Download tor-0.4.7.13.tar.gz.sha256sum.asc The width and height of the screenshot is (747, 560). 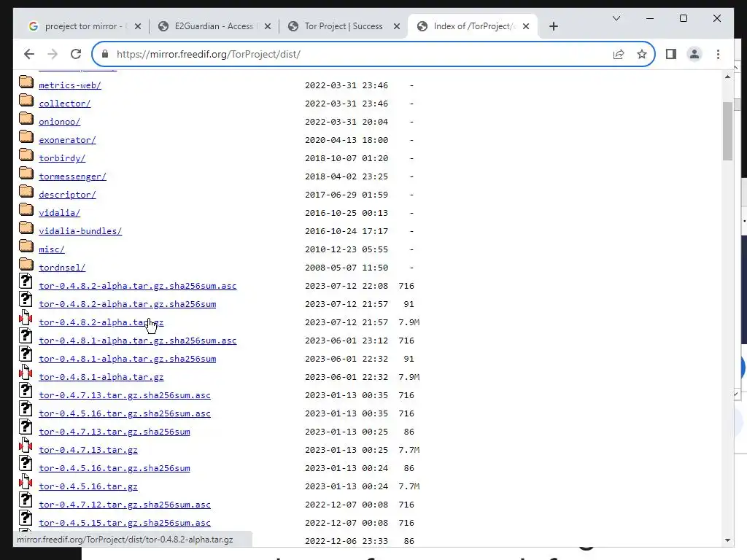(124, 395)
